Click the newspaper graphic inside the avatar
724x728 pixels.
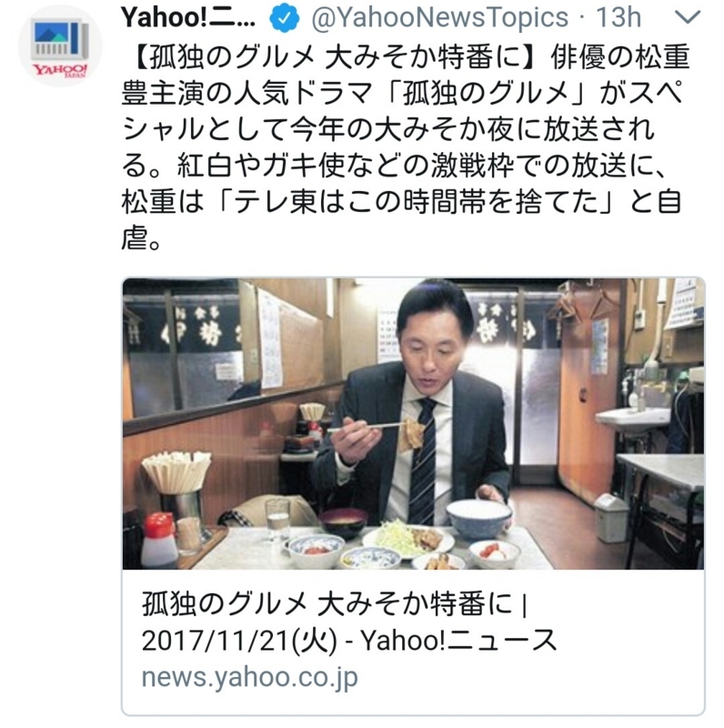tap(60, 39)
